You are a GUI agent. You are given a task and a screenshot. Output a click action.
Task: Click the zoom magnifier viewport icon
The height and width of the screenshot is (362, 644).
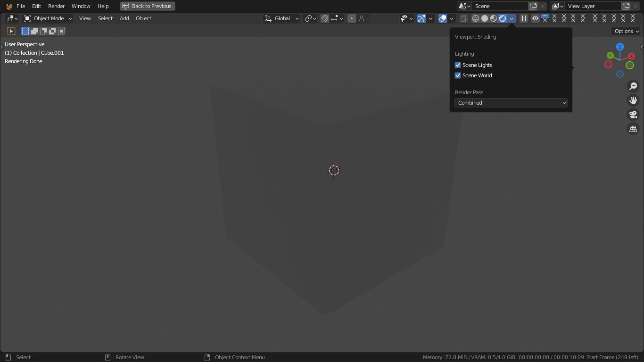tap(633, 86)
